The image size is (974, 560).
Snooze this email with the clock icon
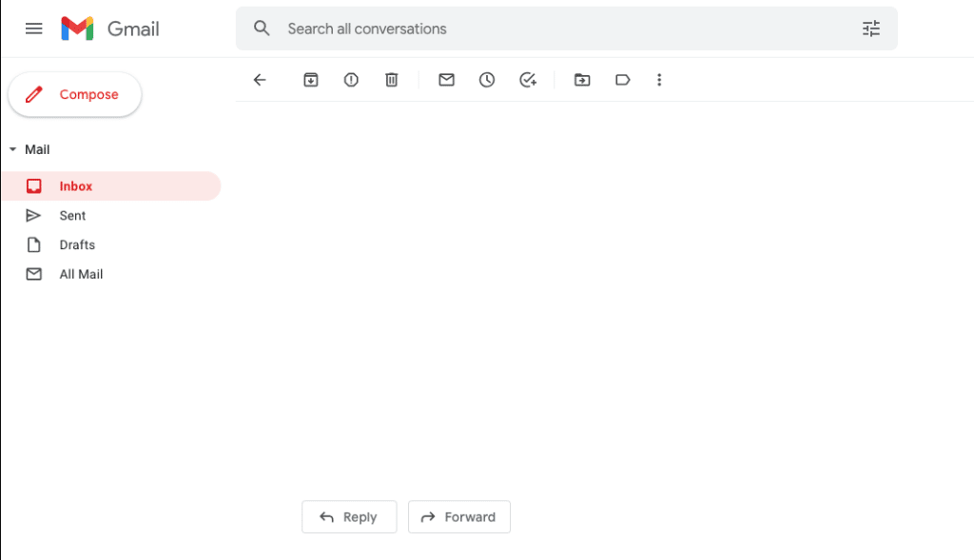(487, 80)
